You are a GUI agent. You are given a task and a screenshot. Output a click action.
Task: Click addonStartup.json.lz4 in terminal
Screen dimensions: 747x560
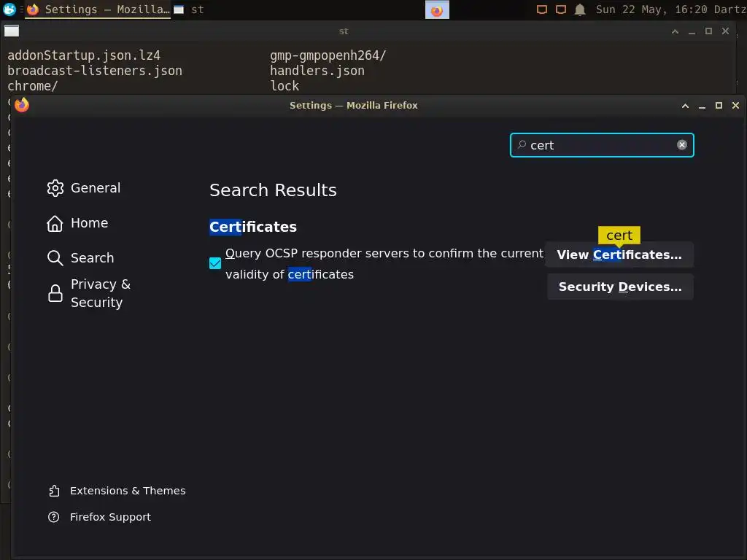pos(84,55)
